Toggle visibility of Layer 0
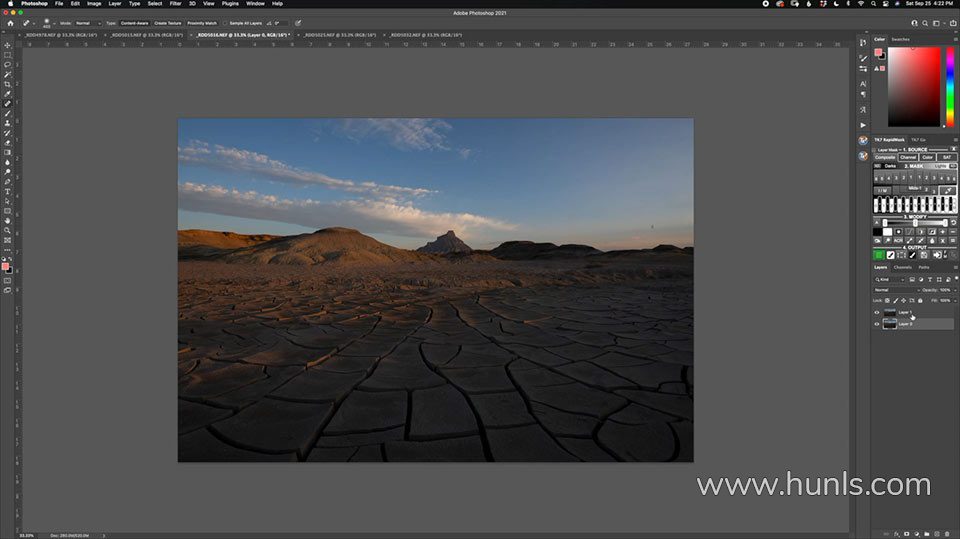 (x=877, y=324)
